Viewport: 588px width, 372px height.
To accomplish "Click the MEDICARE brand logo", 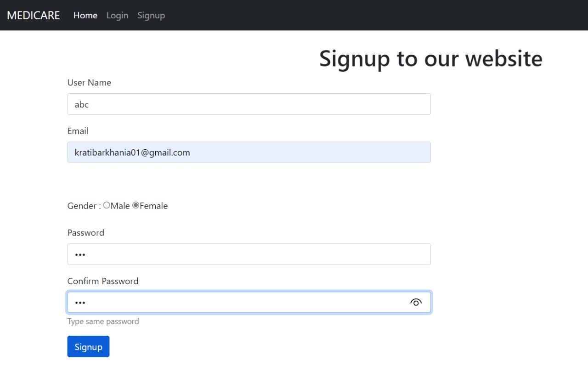I will 34,15.
